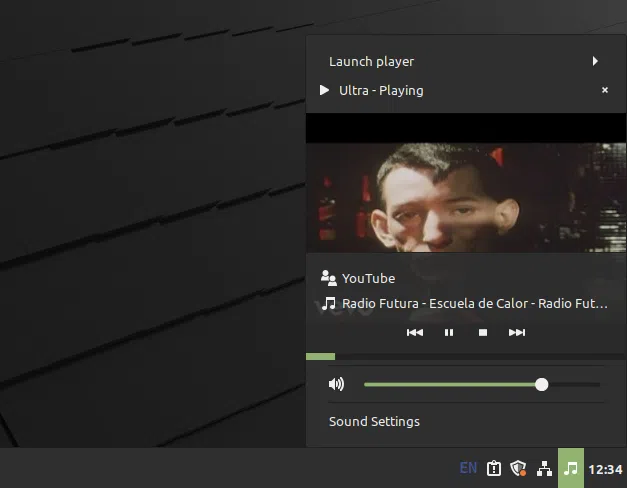The image size is (627, 488).
Task: Click the Radio Futura track title
Action: click(475, 304)
